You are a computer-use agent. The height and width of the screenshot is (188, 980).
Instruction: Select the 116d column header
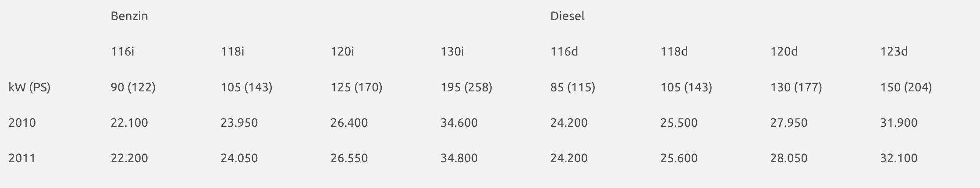(564, 52)
